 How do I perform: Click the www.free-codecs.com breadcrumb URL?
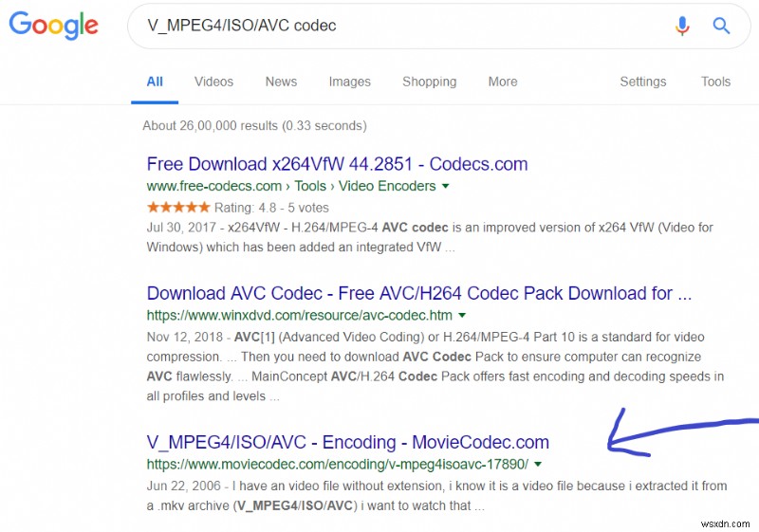tap(214, 186)
